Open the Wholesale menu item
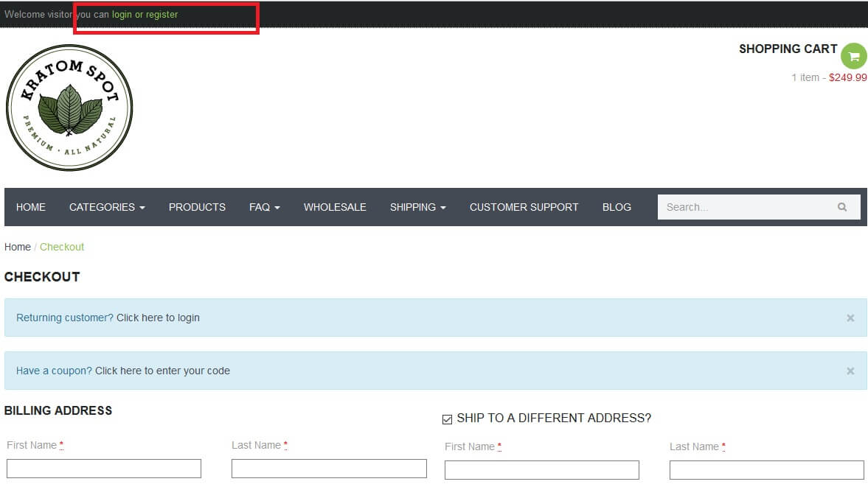Image resolution: width=868 pixels, height=487 pixels. point(335,207)
